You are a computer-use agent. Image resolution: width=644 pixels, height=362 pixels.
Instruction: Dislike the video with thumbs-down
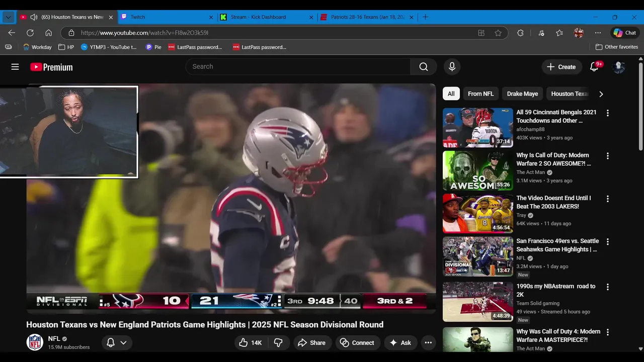tap(278, 343)
